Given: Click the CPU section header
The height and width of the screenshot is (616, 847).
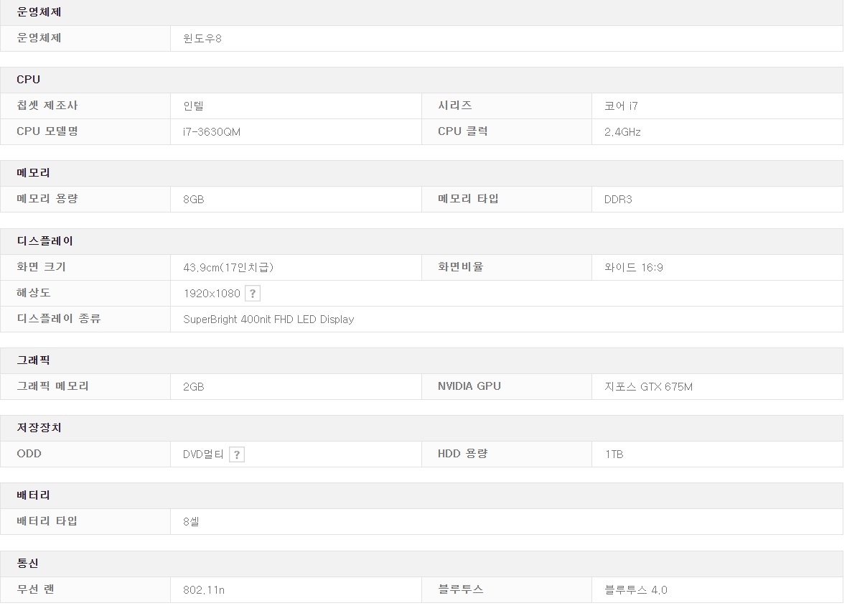Looking at the screenshot, I should (29, 80).
